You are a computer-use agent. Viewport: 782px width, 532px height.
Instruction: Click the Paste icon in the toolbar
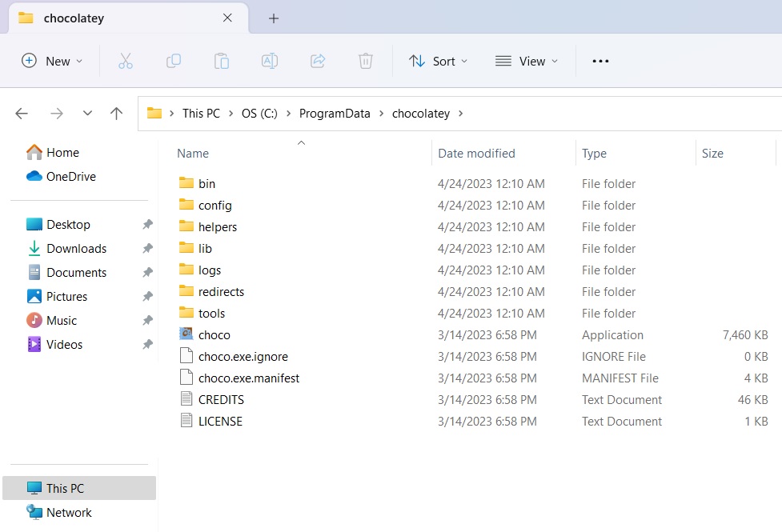(x=221, y=60)
